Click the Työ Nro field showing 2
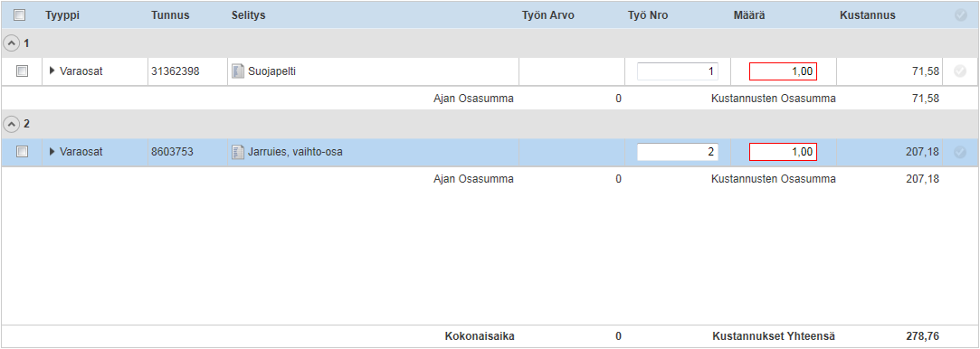Image resolution: width=980 pixels, height=349 pixels. click(x=678, y=152)
